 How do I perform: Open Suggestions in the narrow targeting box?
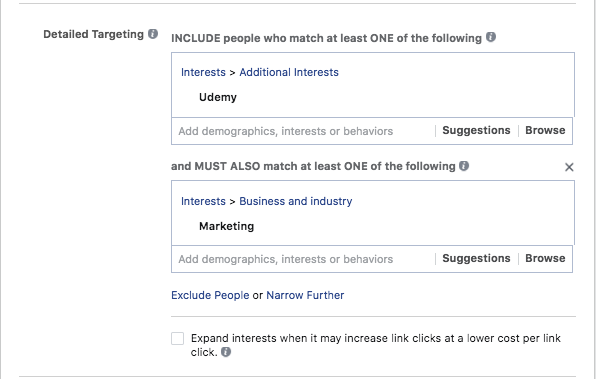click(476, 258)
